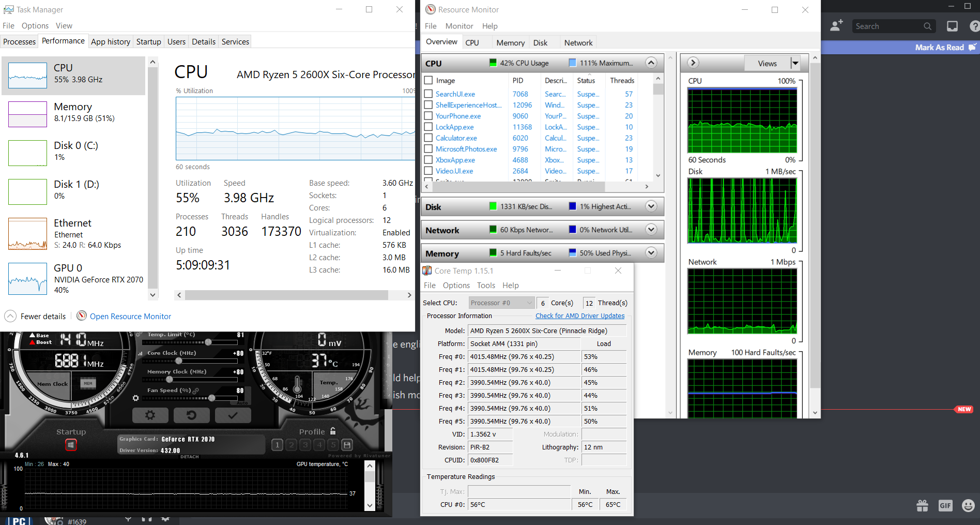Check the ShellExperienceHost process checkbox
This screenshot has width=980, height=525.
pos(428,105)
